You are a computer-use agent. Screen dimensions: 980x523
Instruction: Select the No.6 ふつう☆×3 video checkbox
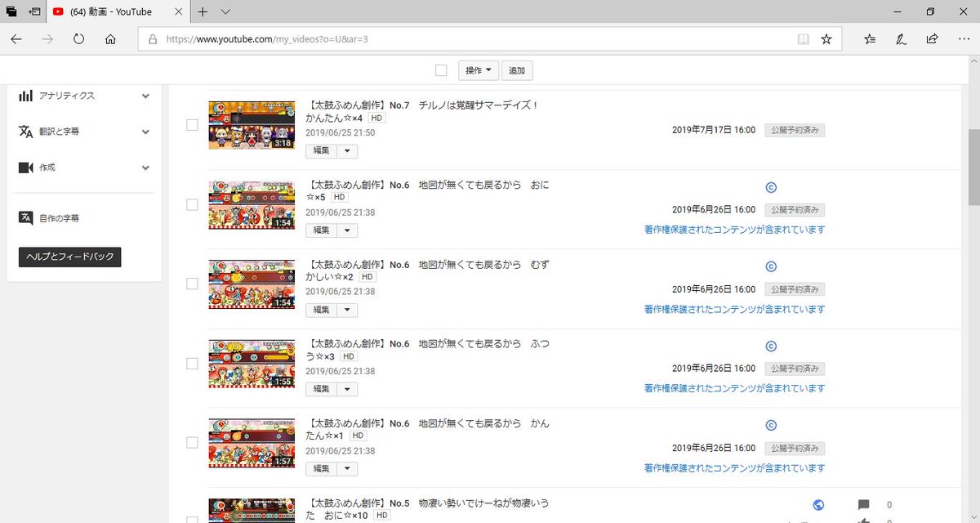pos(192,363)
